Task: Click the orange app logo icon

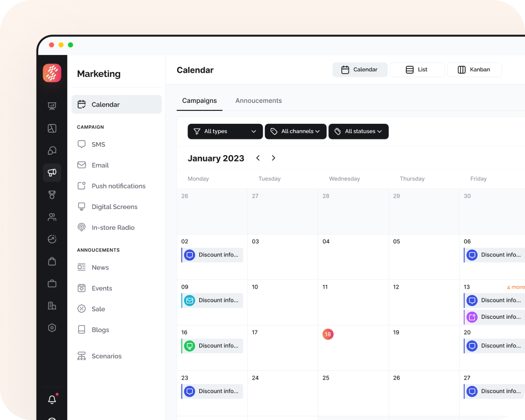Action: point(52,73)
